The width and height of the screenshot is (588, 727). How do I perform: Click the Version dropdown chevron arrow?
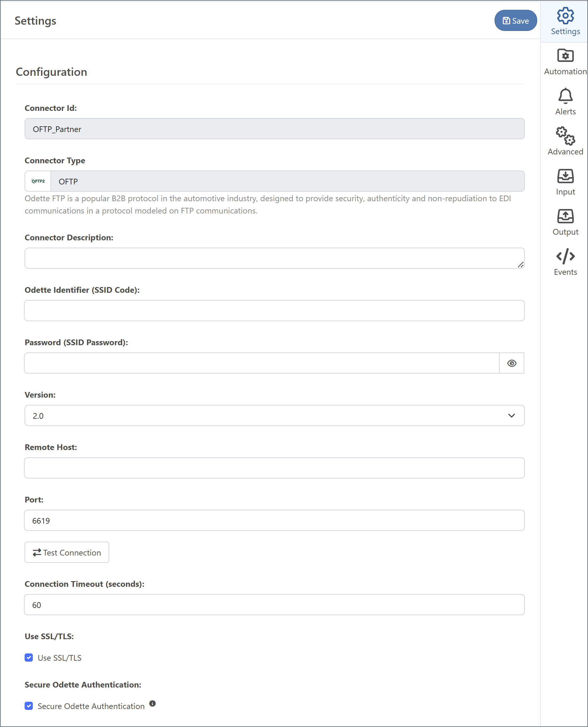click(x=511, y=416)
